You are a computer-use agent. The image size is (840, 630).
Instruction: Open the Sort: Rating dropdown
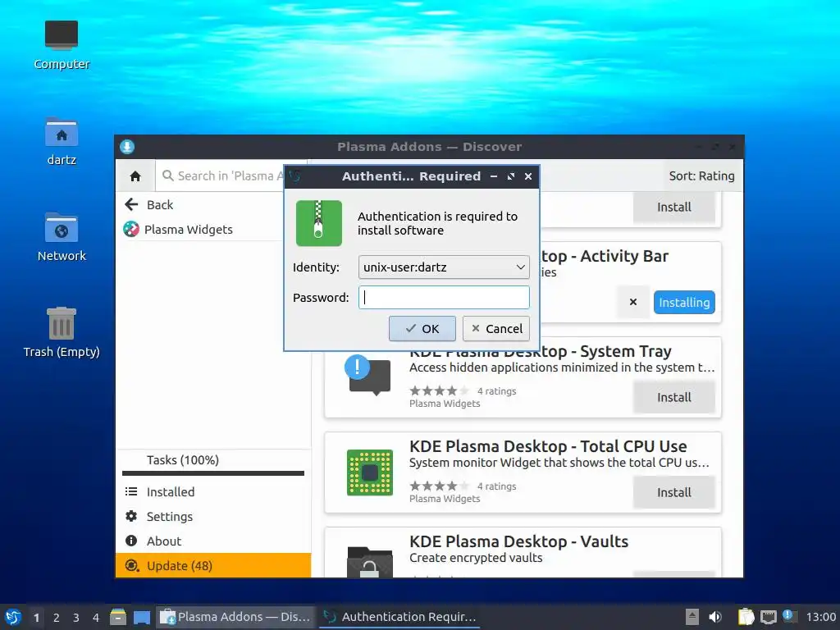click(x=701, y=176)
